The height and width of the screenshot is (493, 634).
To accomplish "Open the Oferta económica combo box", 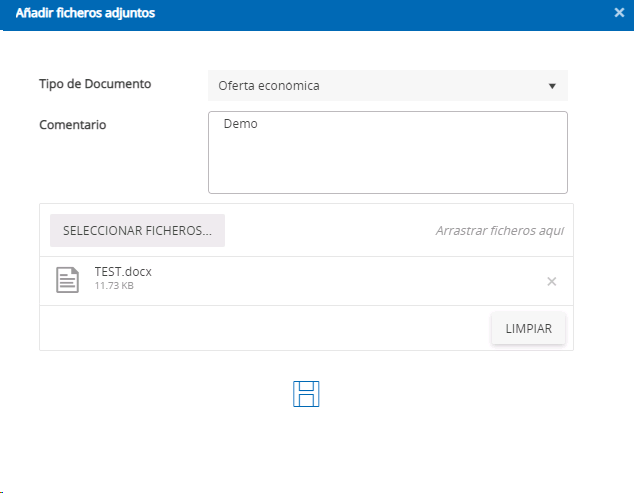I will coord(388,86).
